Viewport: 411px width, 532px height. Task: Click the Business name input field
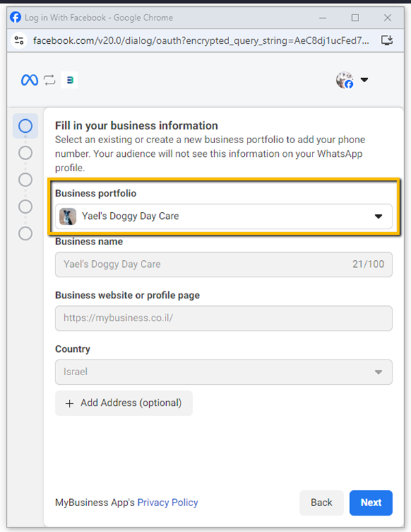tap(224, 264)
